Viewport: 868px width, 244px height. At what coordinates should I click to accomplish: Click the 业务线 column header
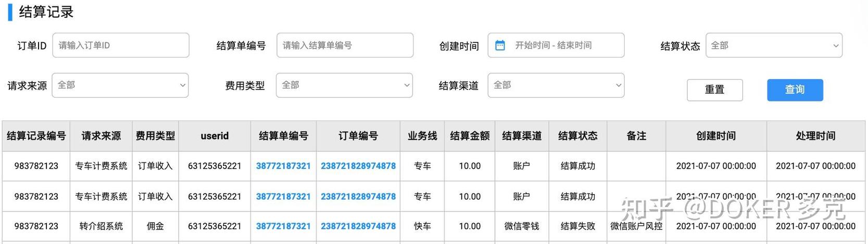click(422, 136)
